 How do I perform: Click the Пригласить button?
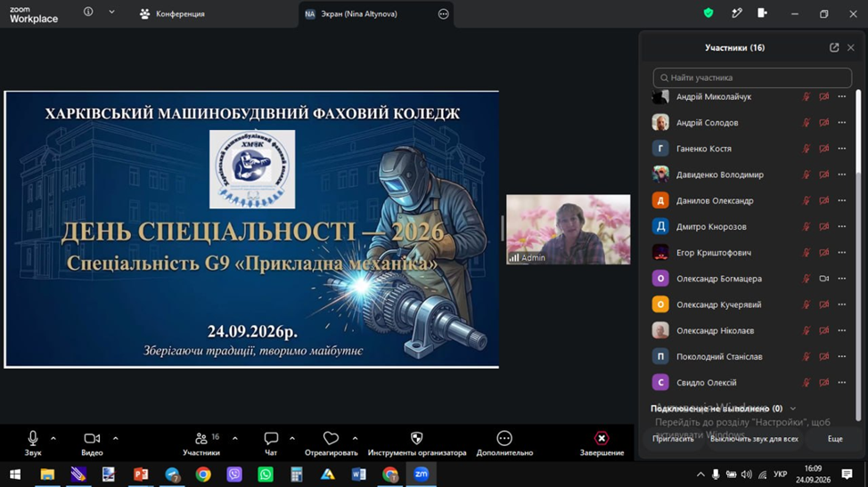[673, 439]
